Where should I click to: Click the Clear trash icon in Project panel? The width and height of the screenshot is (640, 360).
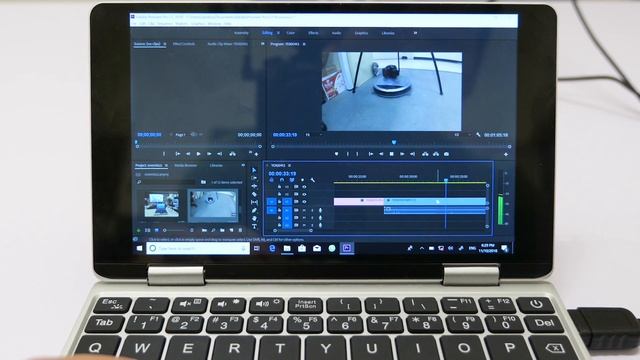pyautogui.click(x=240, y=231)
